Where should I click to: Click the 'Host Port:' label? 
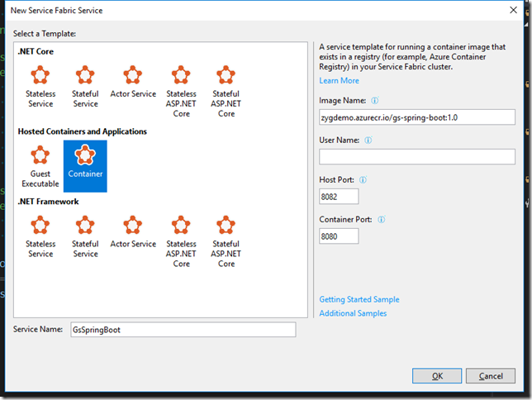(336, 180)
